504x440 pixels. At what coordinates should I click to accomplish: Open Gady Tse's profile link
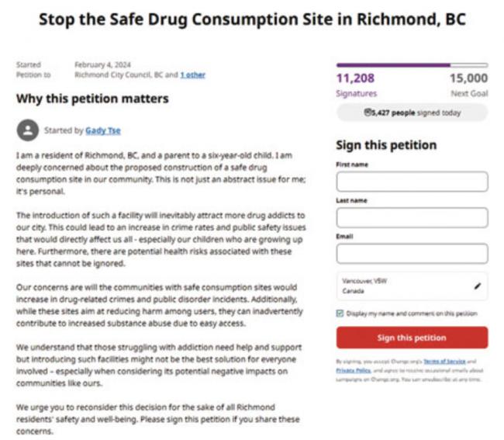pyautogui.click(x=102, y=130)
